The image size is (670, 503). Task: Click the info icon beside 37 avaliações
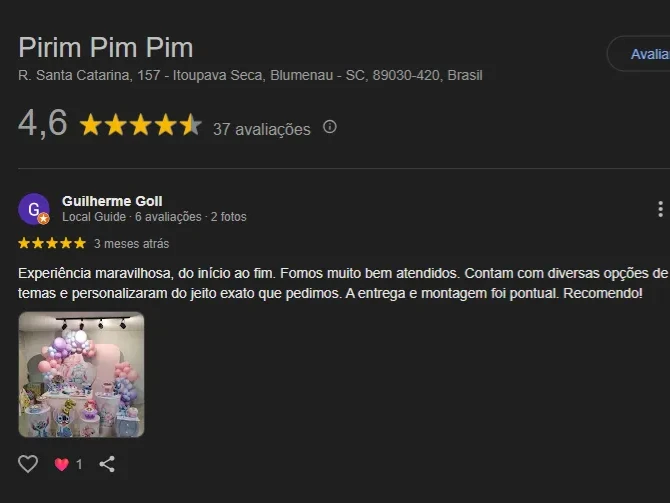pyautogui.click(x=330, y=127)
